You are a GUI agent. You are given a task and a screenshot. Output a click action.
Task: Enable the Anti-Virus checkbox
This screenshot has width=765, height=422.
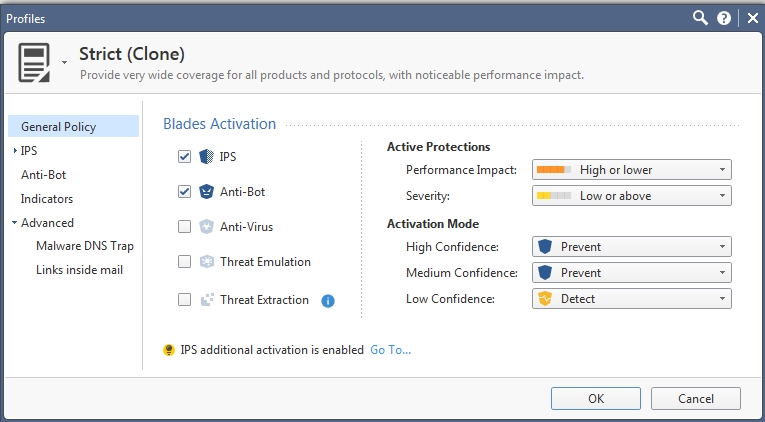(x=184, y=227)
